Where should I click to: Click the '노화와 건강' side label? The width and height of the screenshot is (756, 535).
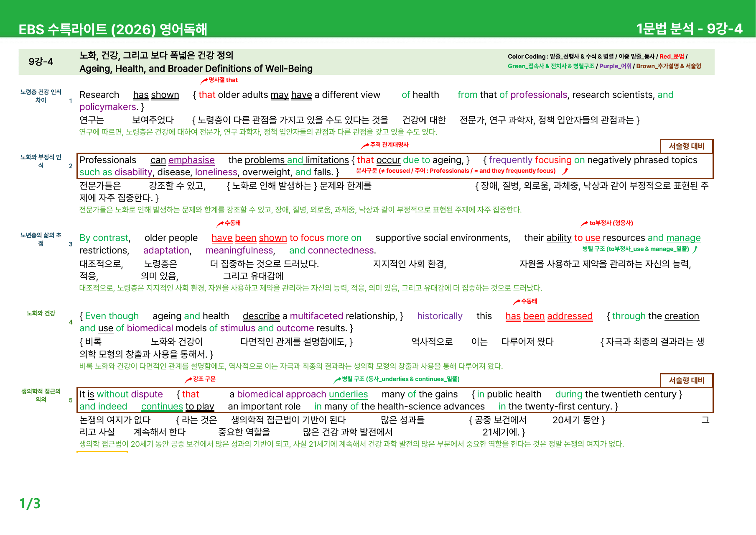tap(41, 313)
